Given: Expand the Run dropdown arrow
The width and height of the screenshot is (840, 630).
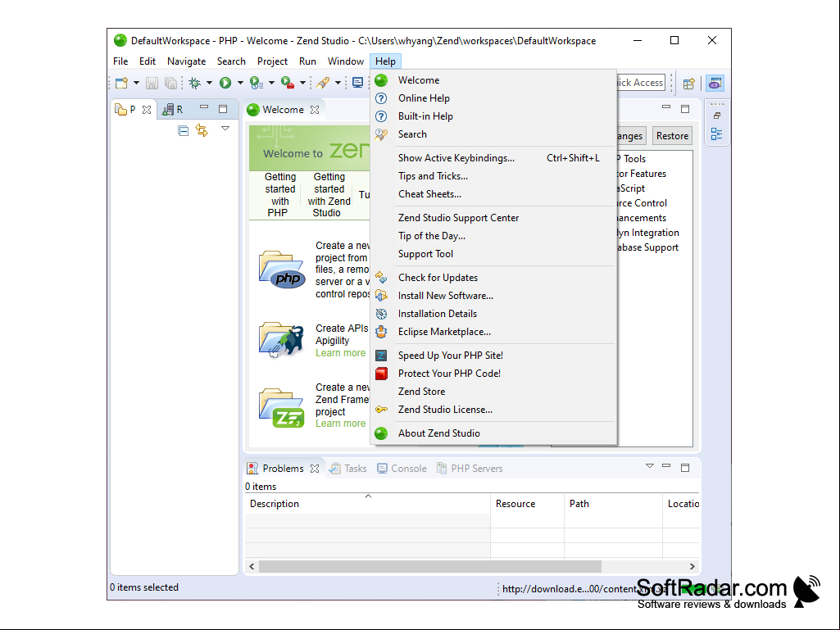Looking at the screenshot, I should (240, 83).
